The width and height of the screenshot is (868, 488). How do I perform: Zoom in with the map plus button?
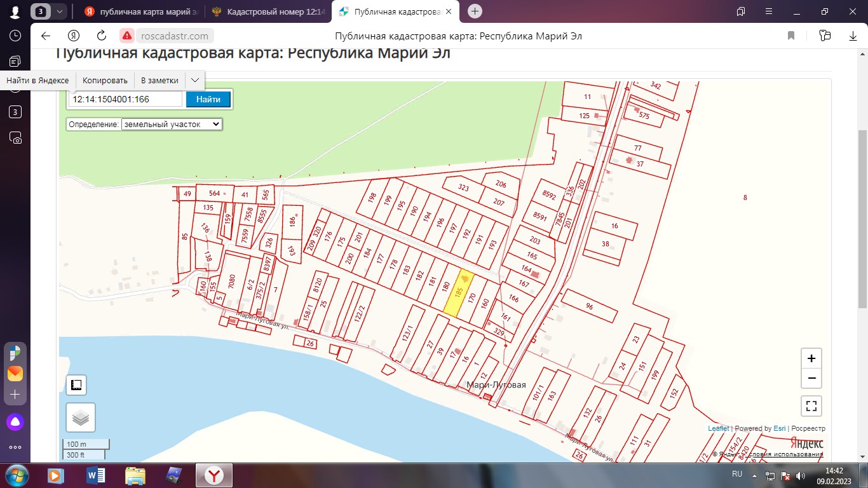811,358
